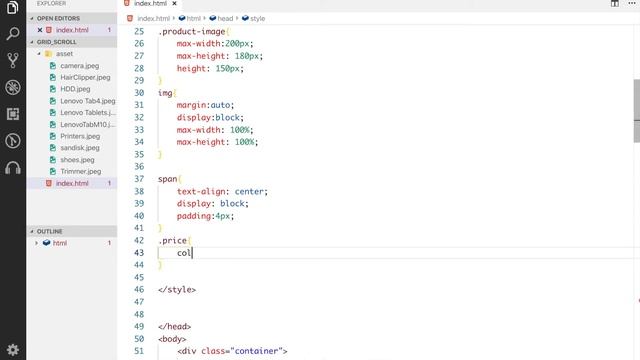Click the margin:auto line

(x=205, y=105)
